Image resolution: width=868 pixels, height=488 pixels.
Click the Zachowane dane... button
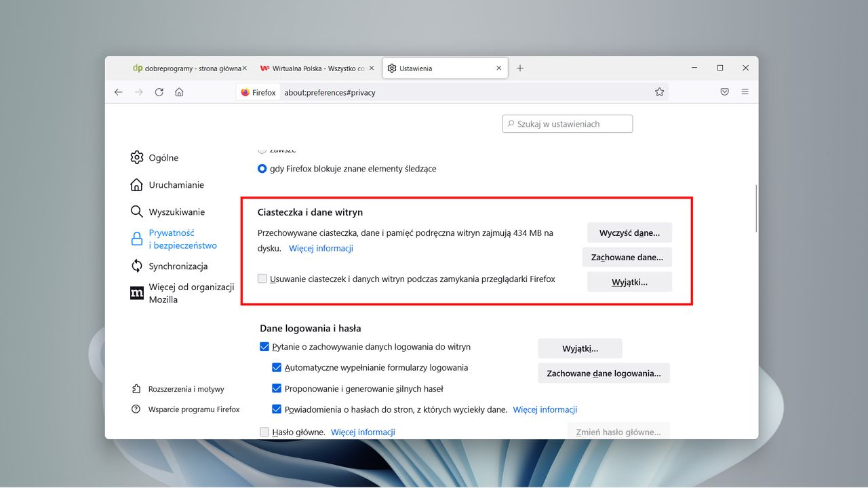(x=627, y=257)
